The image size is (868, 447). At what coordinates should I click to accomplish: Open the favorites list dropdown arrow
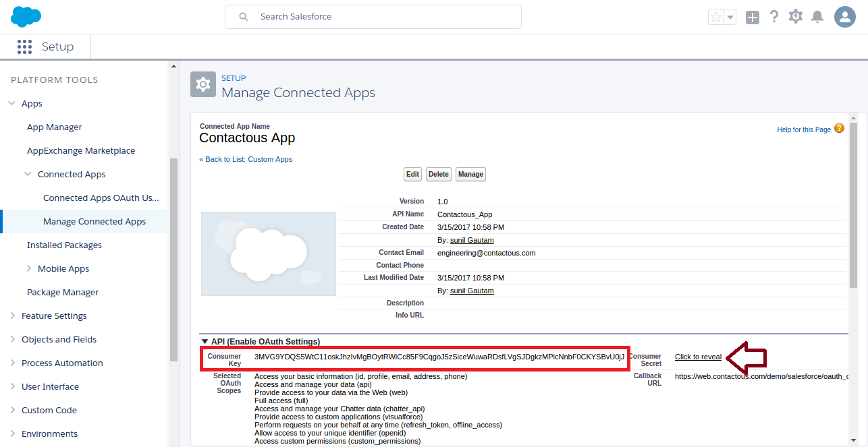[x=730, y=17]
